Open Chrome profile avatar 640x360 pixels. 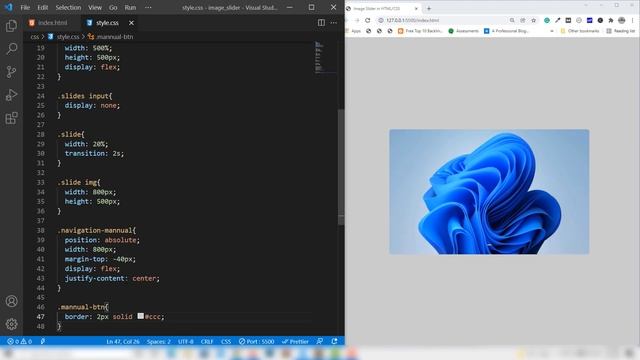(x=622, y=20)
